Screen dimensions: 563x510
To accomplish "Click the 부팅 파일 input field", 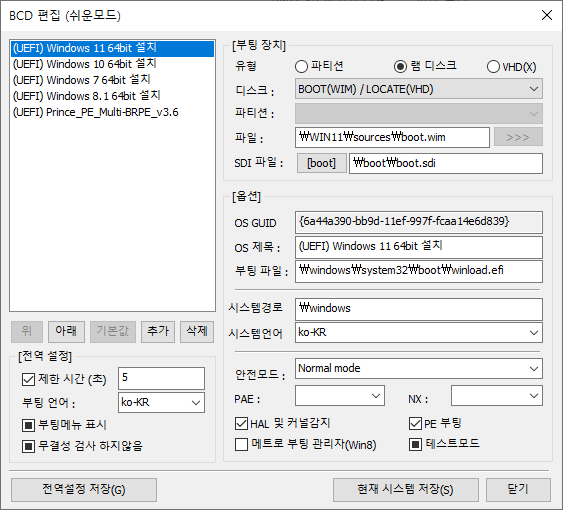I will coord(419,271).
